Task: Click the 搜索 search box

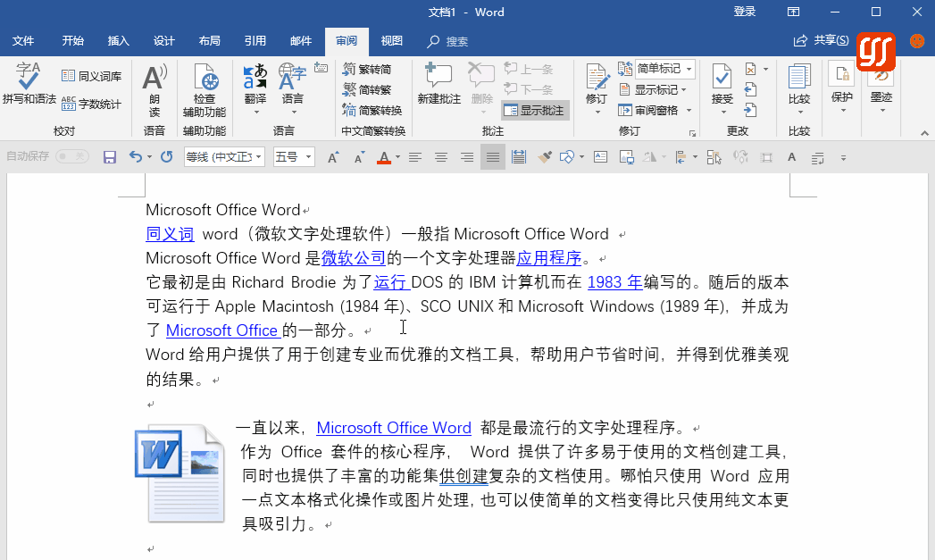Action: point(448,41)
